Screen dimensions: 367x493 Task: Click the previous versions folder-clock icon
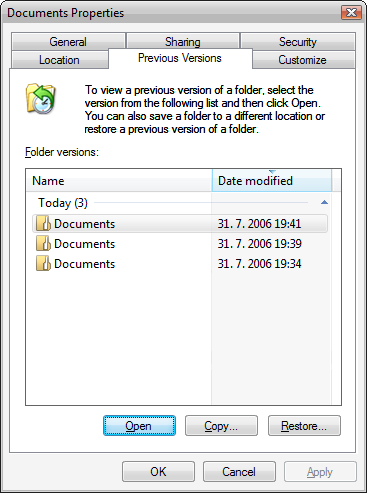tap(41, 99)
